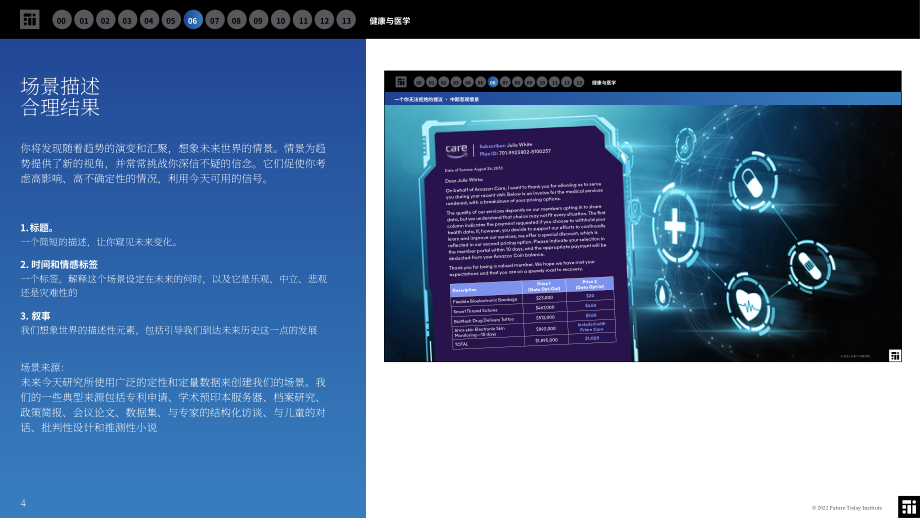Click the bandage icon in the slide image
The width and height of the screenshot is (920, 518).
pyautogui.click(x=810, y=266)
